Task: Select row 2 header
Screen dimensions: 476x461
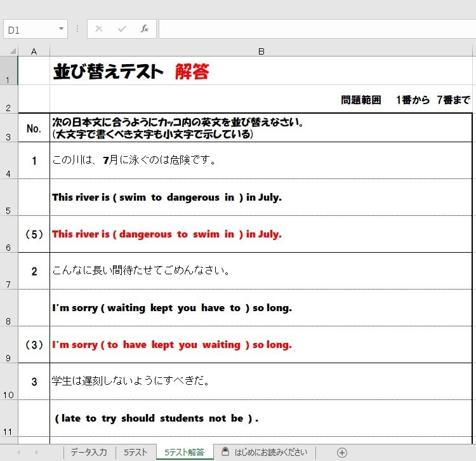Action: pyautogui.click(x=9, y=98)
